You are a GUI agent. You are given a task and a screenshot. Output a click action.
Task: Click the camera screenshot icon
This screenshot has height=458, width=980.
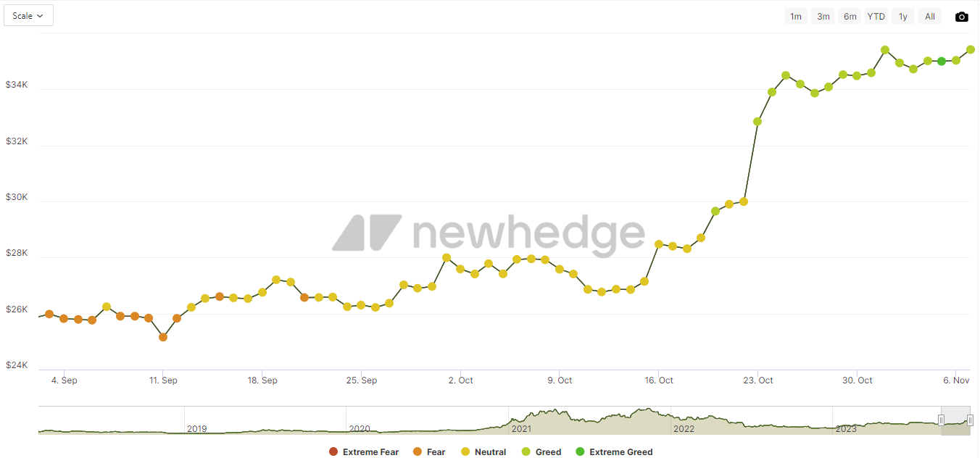coord(961,17)
